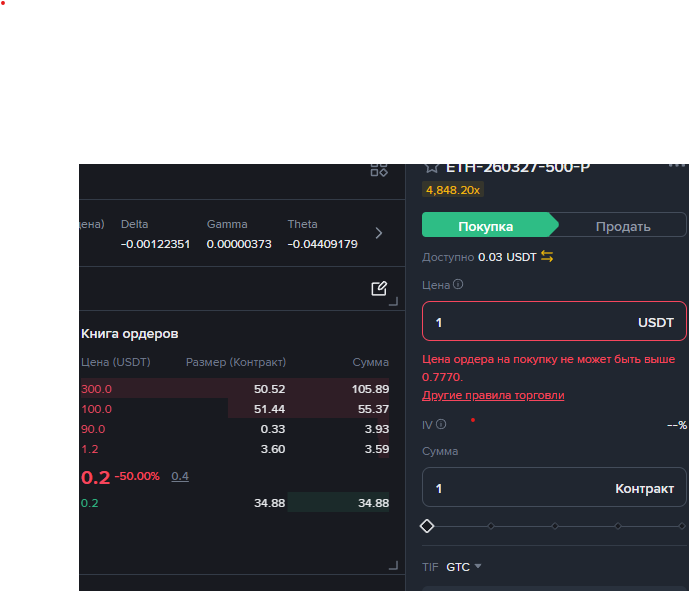Click the amount slider start handle

pyautogui.click(x=427, y=526)
